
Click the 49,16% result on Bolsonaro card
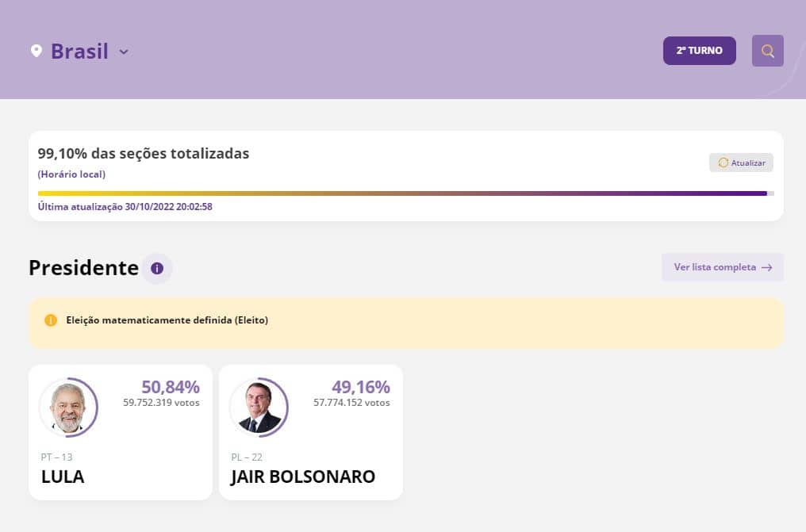coord(361,387)
